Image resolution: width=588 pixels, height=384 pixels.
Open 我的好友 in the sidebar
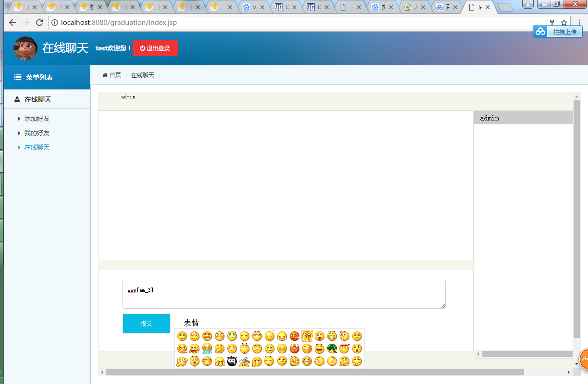(37, 133)
